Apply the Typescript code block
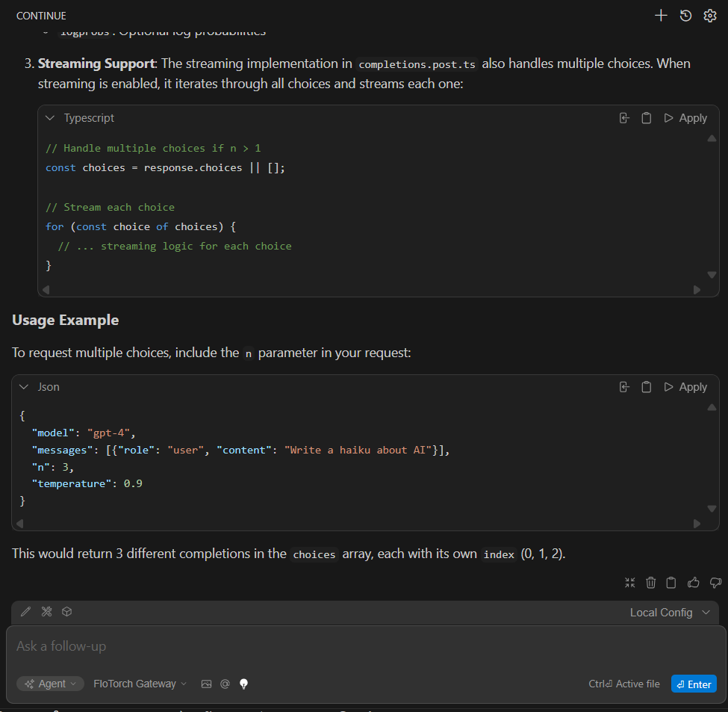This screenshot has height=712, width=728. coord(685,118)
